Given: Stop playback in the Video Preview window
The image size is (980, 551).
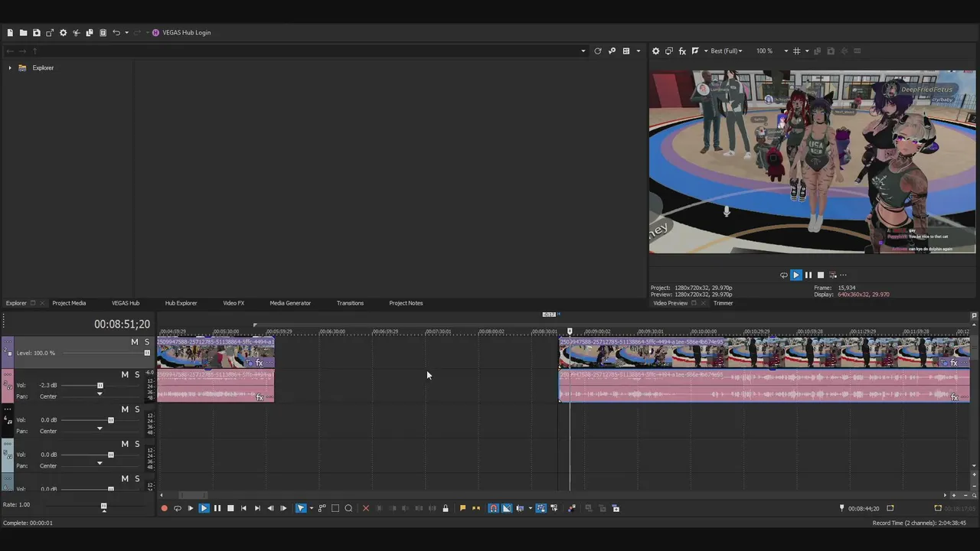Looking at the screenshot, I should pos(821,275).
